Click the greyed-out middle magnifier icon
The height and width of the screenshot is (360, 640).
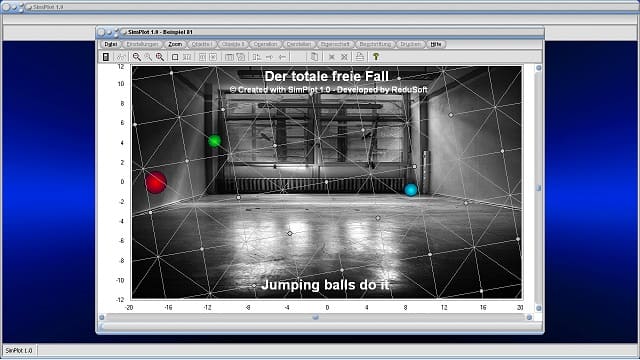(148, 57)
